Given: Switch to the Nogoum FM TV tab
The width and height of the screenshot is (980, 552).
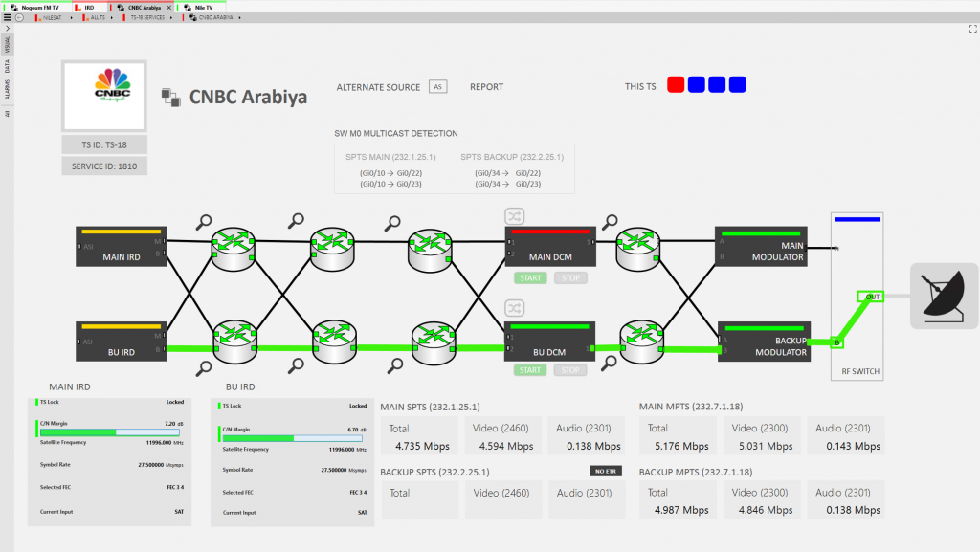Looking at the screenshot, I should coord(36,8).
